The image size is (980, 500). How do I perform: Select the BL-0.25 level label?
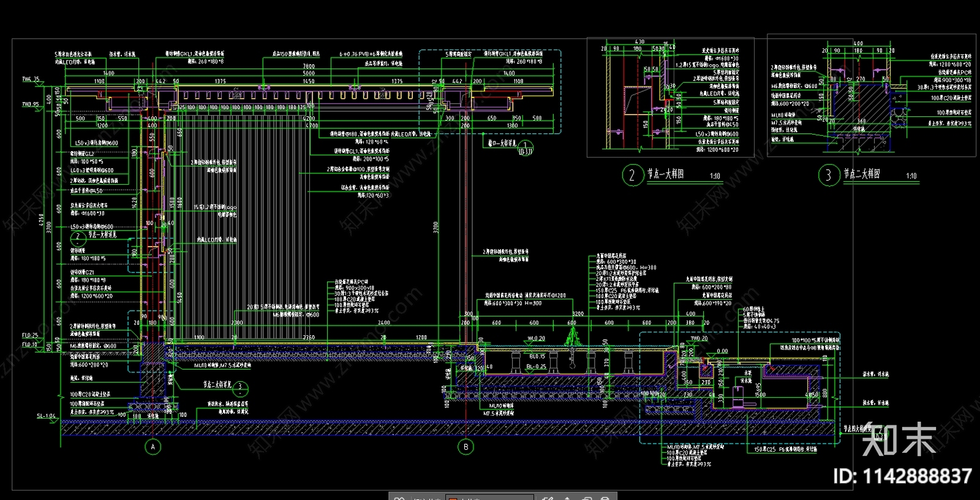pos(537,367)
